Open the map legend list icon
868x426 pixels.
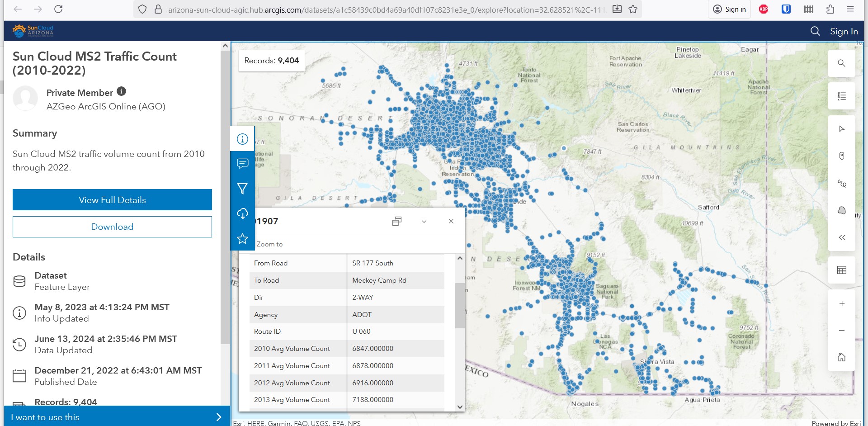[x=841, y=96]
